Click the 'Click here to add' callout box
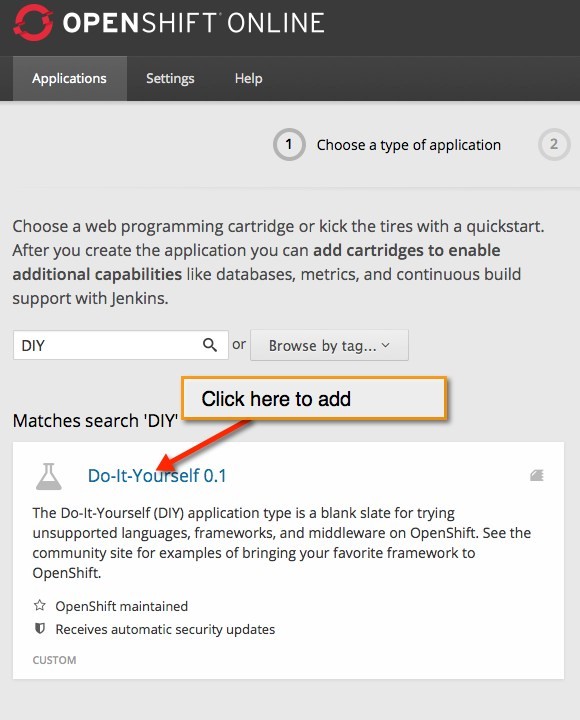Viewport: 580px width, 720px height. 314,398
